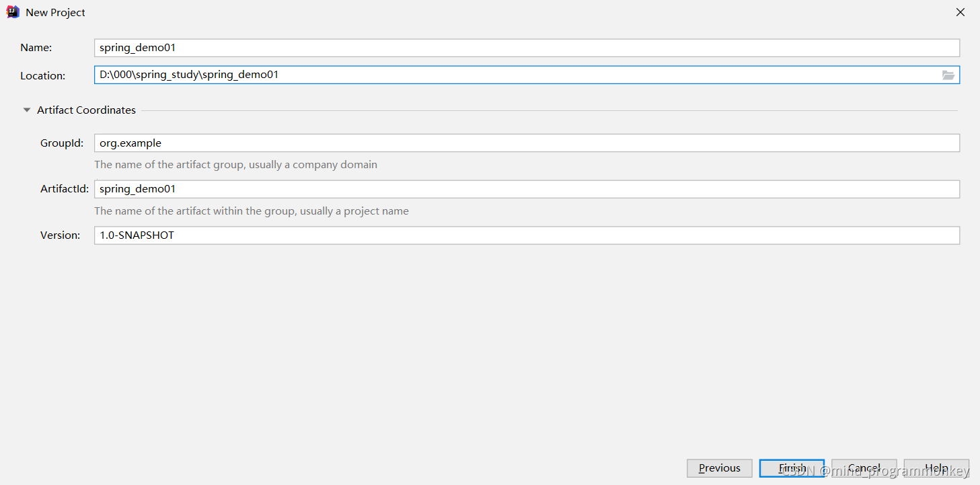Click the 'Name:' label
This screenshot has width=980, height=485.
(36, 48)
